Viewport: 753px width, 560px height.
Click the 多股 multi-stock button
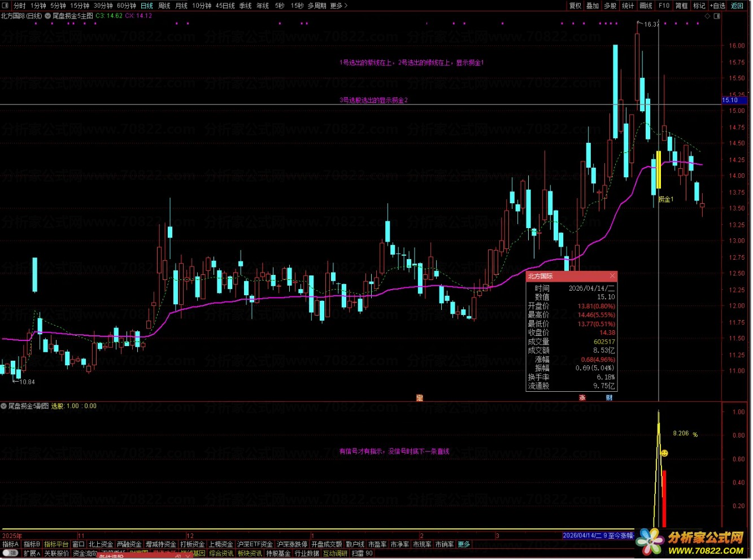[610, 6]
